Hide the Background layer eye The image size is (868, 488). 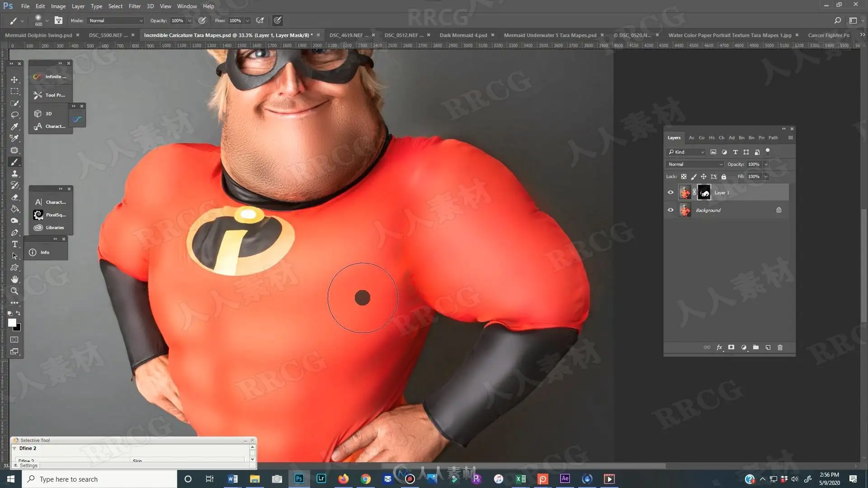(670, 210)
